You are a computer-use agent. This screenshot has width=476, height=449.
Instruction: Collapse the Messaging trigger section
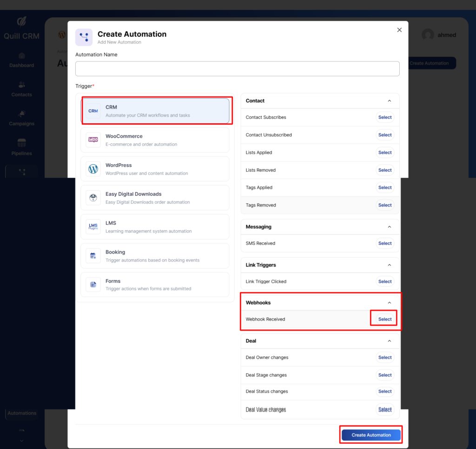point(390,227)
